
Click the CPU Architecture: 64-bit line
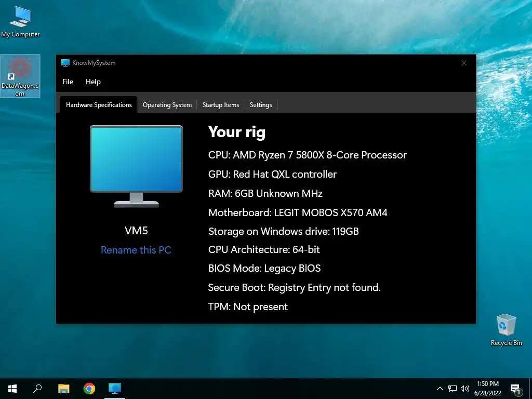[x=264, y=250]
